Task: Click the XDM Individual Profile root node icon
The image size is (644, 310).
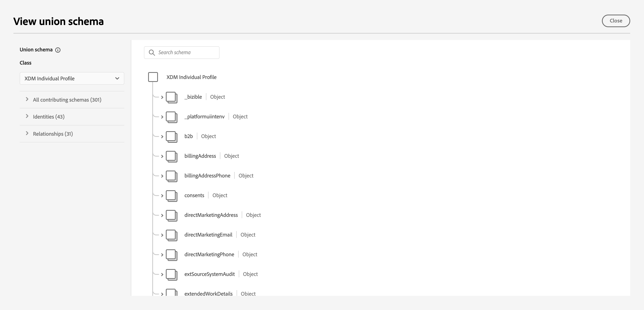Action: pos(153,77)
